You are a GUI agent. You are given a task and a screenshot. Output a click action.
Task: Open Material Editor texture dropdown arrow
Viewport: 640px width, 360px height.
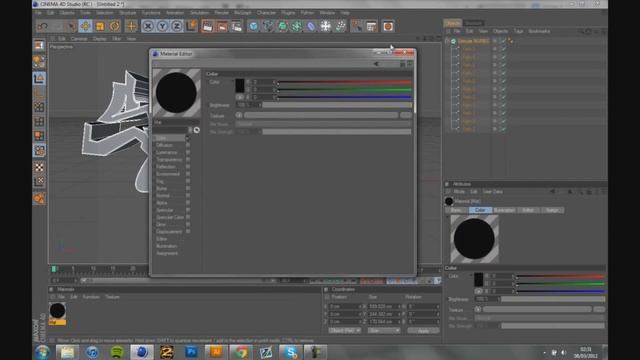pyautogui.click(x=239, y=116)
